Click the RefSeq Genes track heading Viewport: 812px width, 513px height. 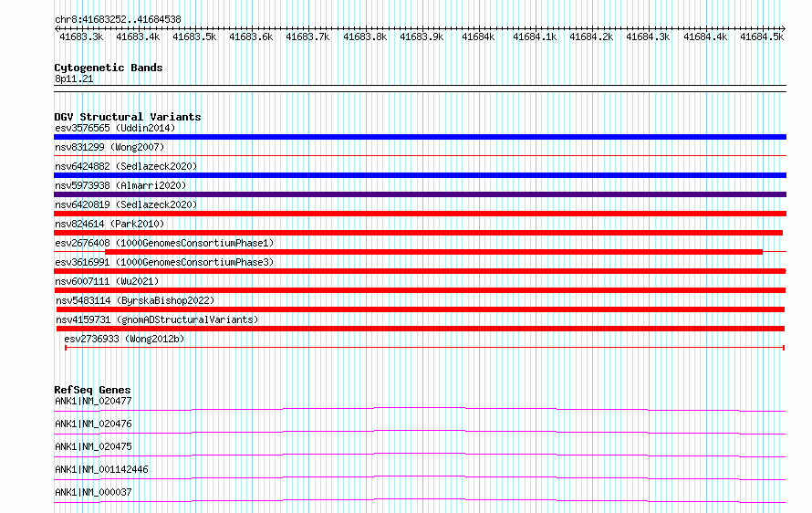point(92,390)
